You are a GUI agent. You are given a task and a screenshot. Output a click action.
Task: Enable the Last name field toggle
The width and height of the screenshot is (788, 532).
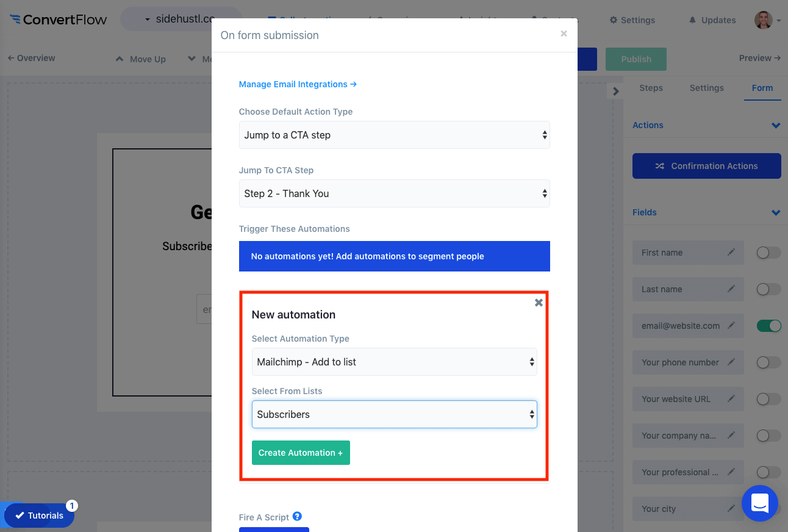pyautogui.click(x=768, y=289)
